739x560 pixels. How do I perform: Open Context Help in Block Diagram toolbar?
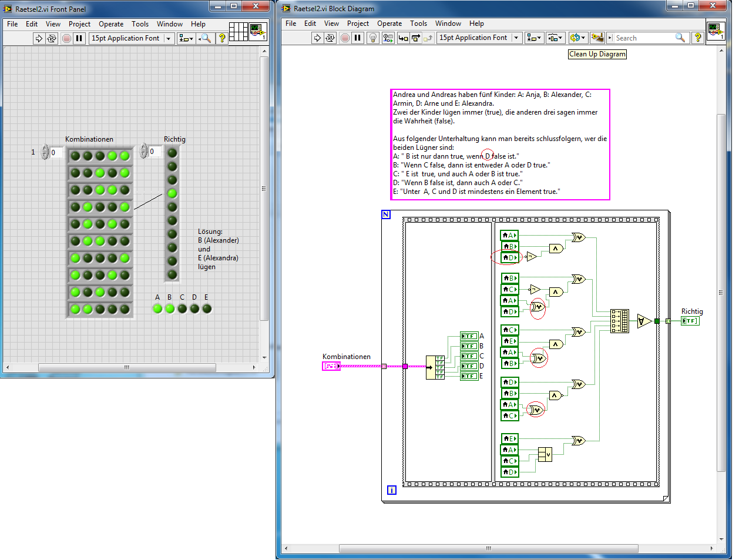click(698, 38)
